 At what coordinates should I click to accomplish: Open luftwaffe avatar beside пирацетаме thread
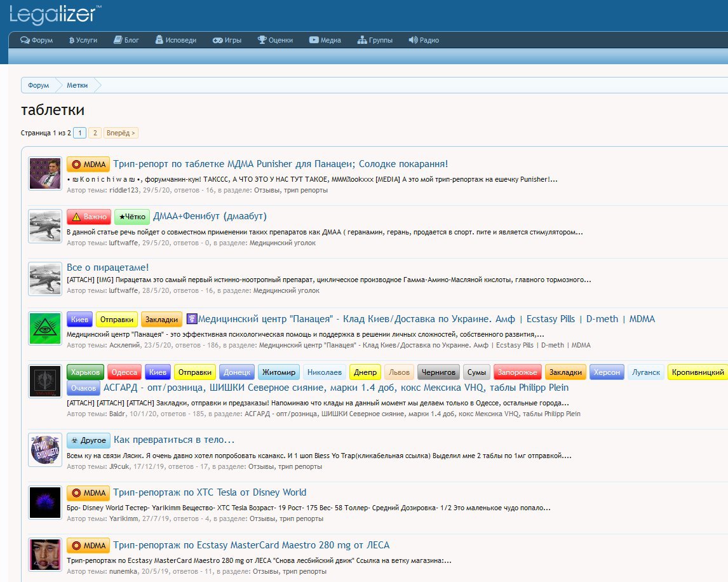pyautogui.click(x=45, y=279)
